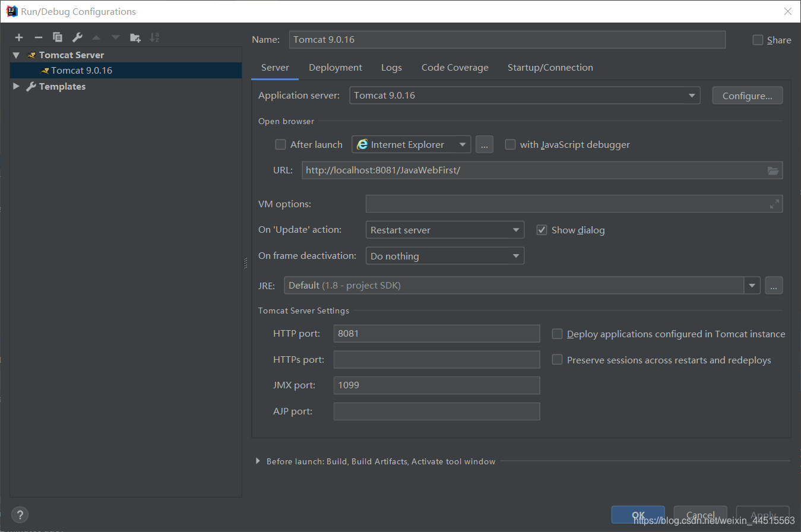The width and height of the screenshot is (801, 532).
Task: Click the JRE text field
Action: [514, 286]
